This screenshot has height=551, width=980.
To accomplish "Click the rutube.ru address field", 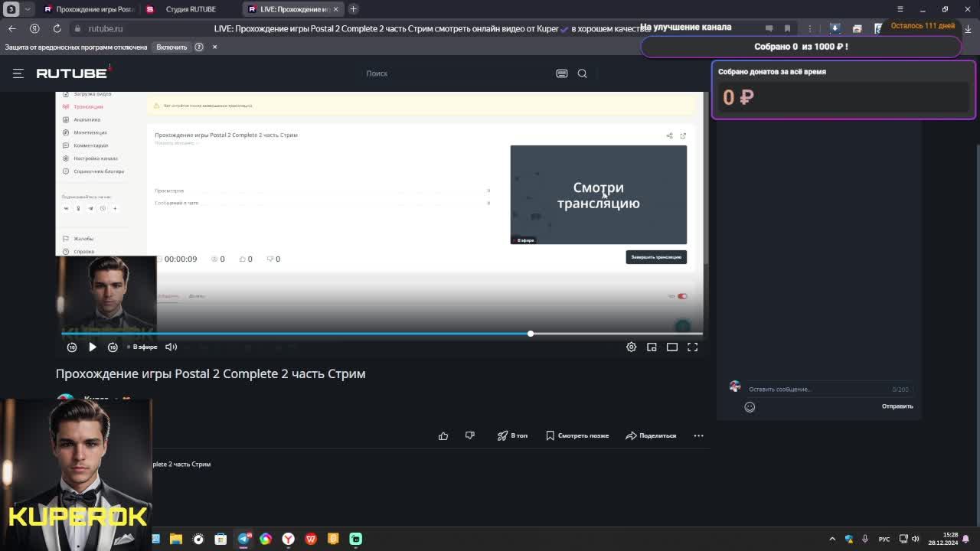I will [x=105, y=28].
